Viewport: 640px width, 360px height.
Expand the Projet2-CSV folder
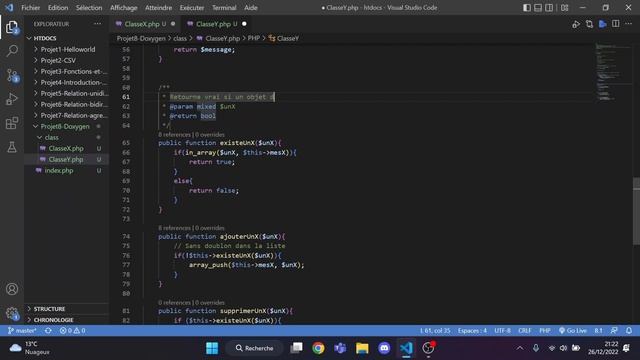click(67, 60)
